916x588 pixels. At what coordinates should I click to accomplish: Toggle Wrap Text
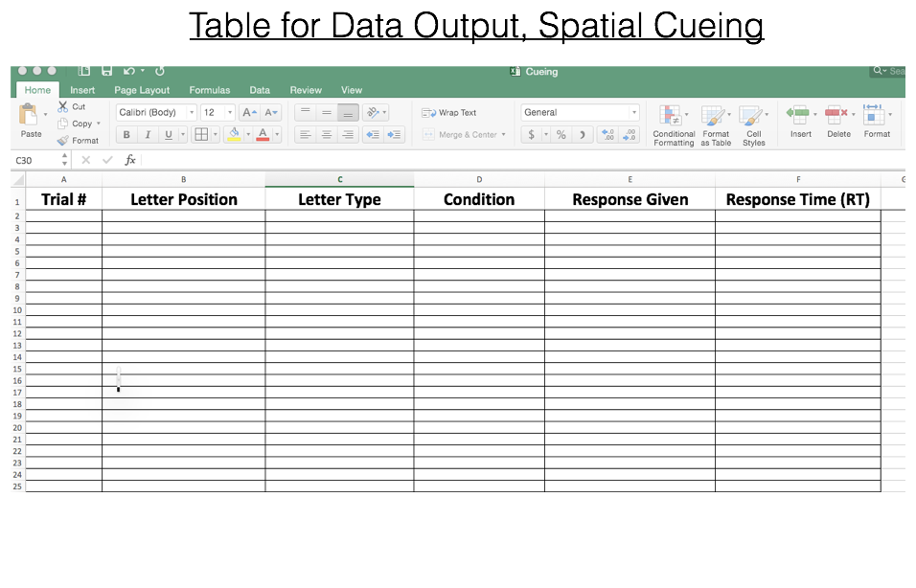pyautogui.click(x=448, y=113)
